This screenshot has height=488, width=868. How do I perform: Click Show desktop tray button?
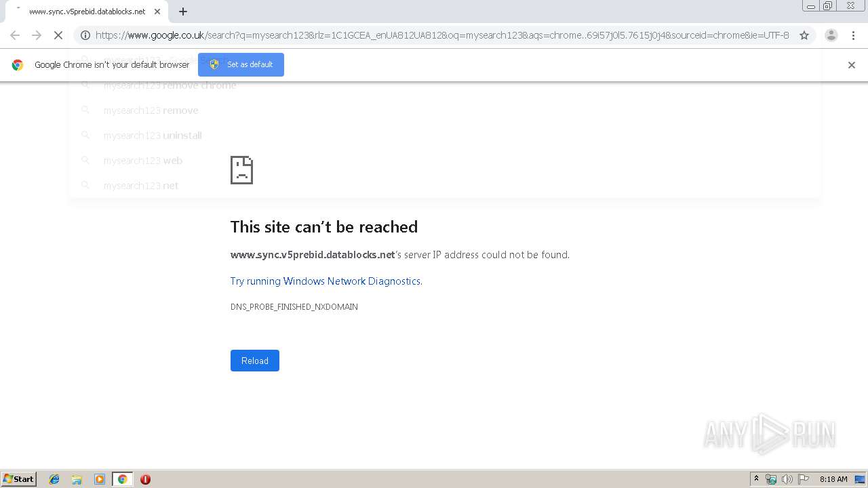860,479
